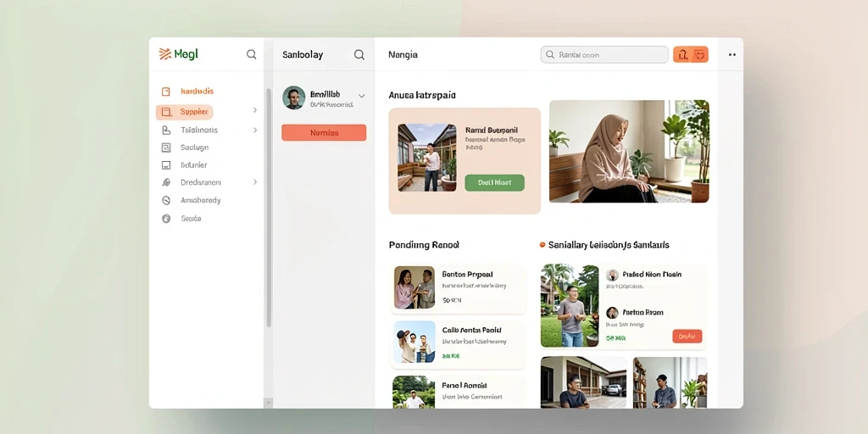Screen dimensions: 868x434
Task: Open the large photo of woman in hijab
Action: pos(629,151)
